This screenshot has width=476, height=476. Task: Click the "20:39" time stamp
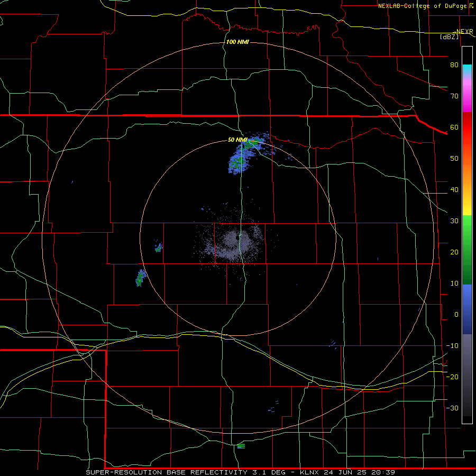point(383,472)
